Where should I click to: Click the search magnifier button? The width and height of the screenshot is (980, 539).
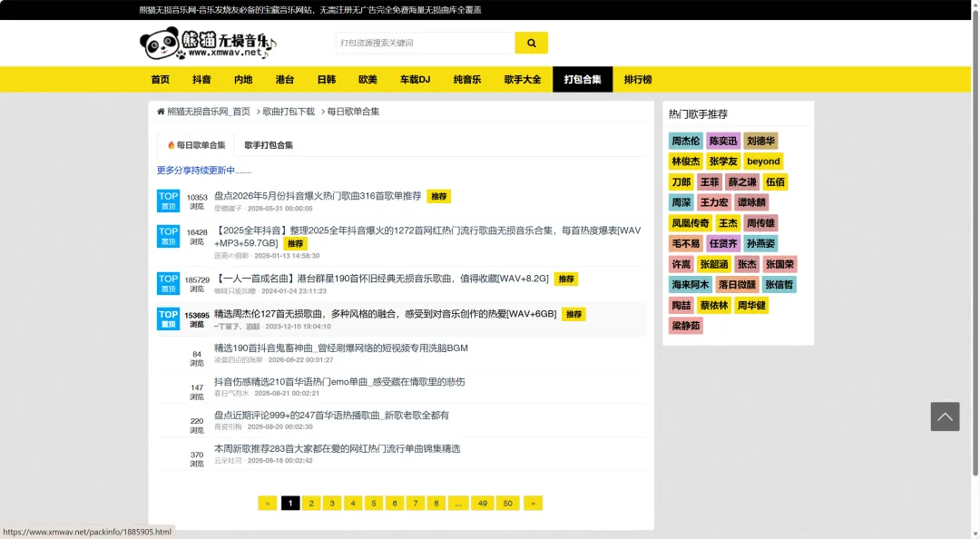tap(531, 44)
